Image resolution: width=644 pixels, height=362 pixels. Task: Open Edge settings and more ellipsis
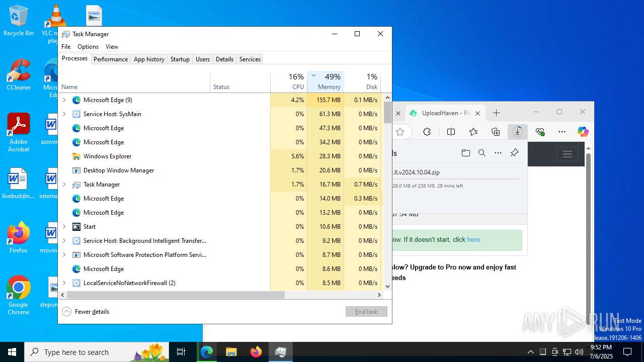coord(562,132)
